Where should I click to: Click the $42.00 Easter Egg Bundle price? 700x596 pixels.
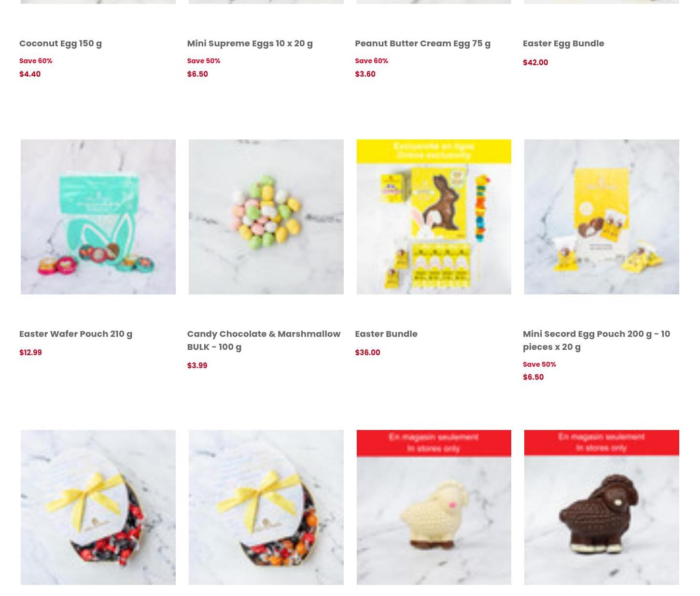(x=535, y=63)
